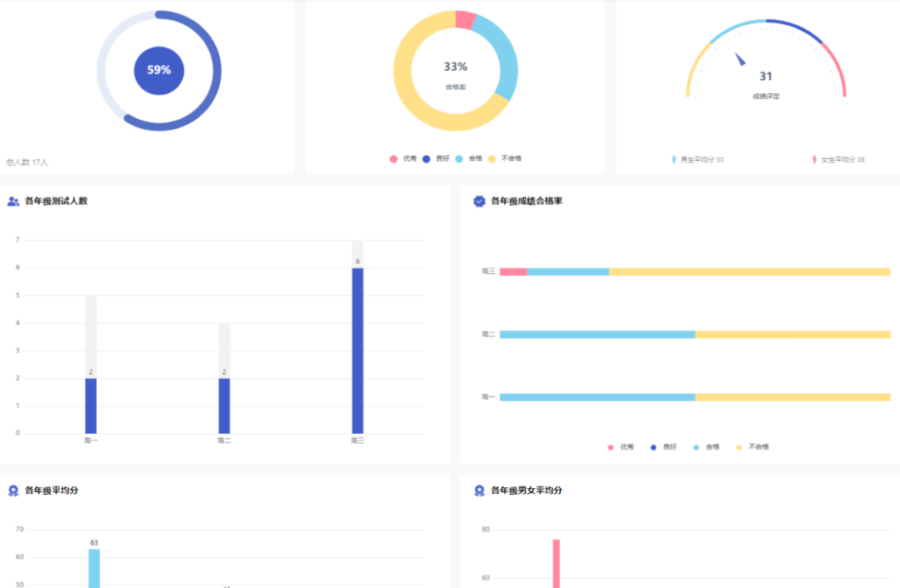Click the pink female figure icon
The height and width of the screenshot is (588, 900).
814,159
